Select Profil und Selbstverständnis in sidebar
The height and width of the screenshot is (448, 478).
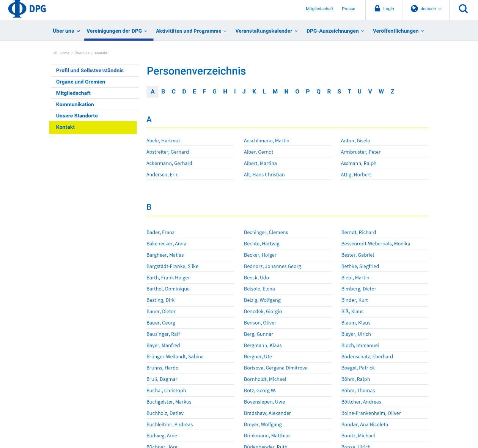coord(90,70)
